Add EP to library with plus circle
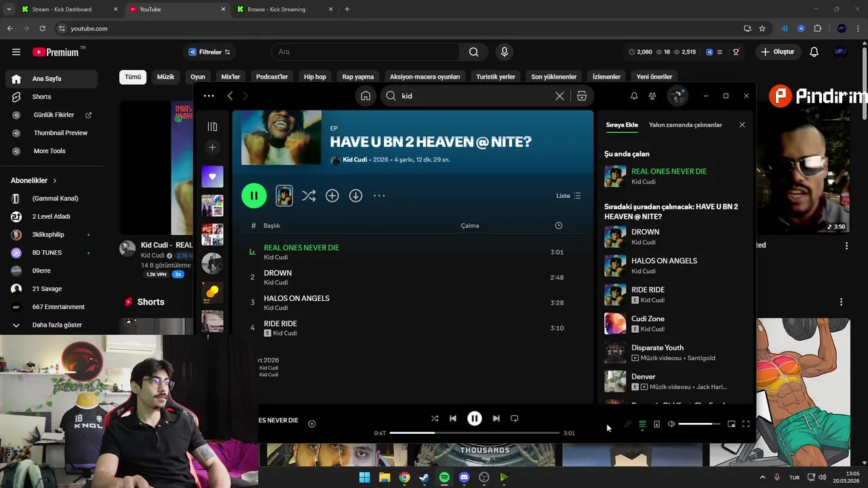This screenshot has width=868, height=488. pos(332,196)
